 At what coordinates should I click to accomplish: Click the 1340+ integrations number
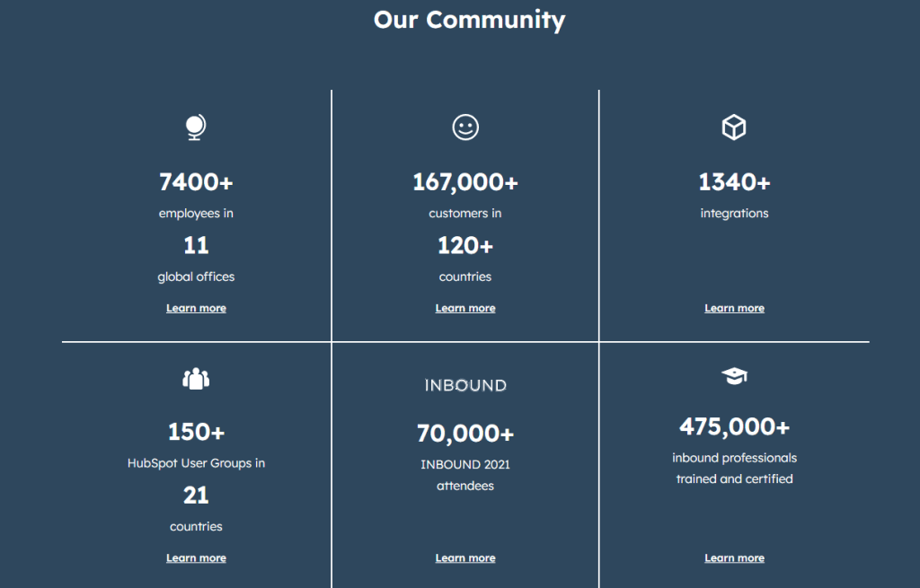coord(734,182)
